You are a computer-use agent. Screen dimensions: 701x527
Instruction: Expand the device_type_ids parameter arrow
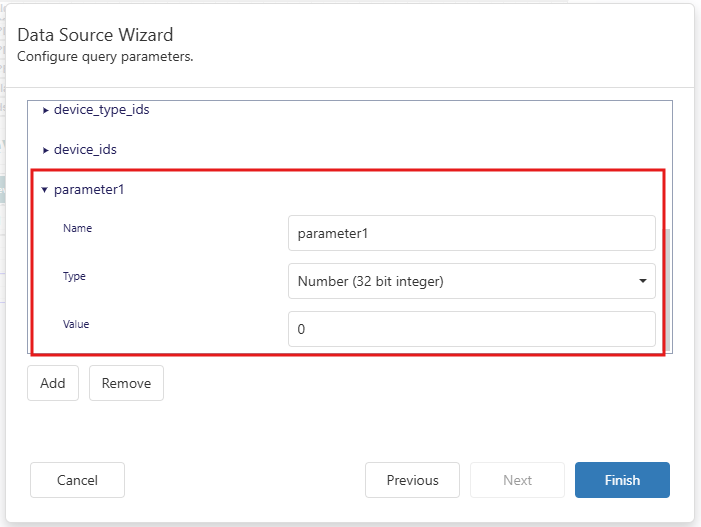46,110
